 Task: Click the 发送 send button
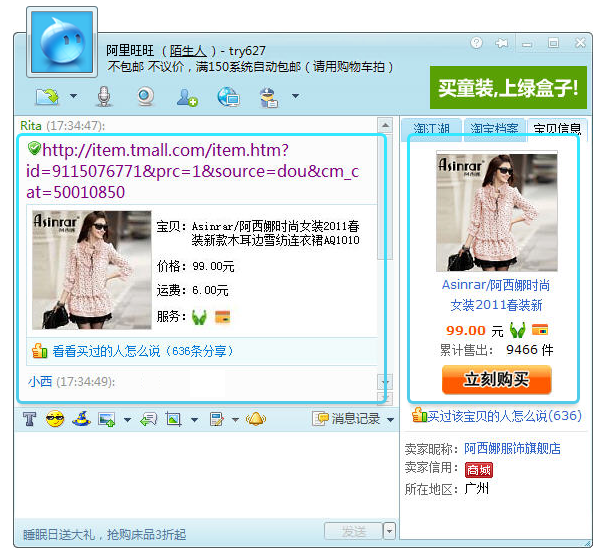tap(354, 531)
